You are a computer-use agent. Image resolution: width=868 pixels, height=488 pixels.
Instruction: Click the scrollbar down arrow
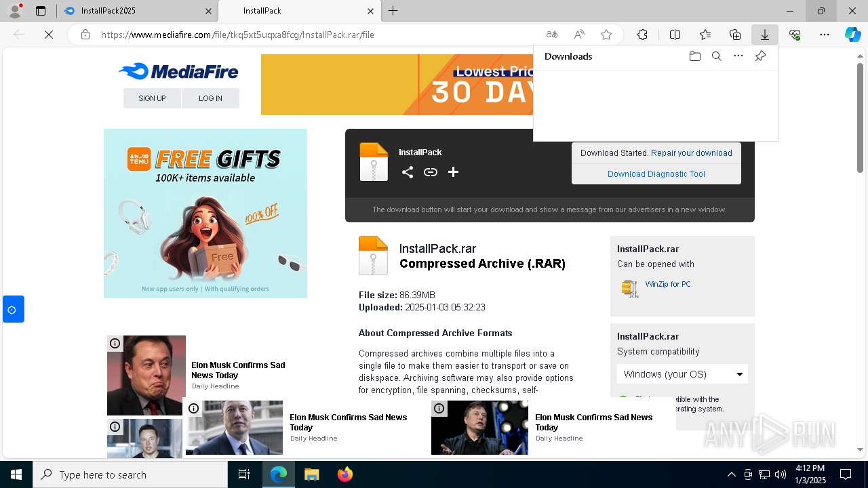[x=860, y=449]
